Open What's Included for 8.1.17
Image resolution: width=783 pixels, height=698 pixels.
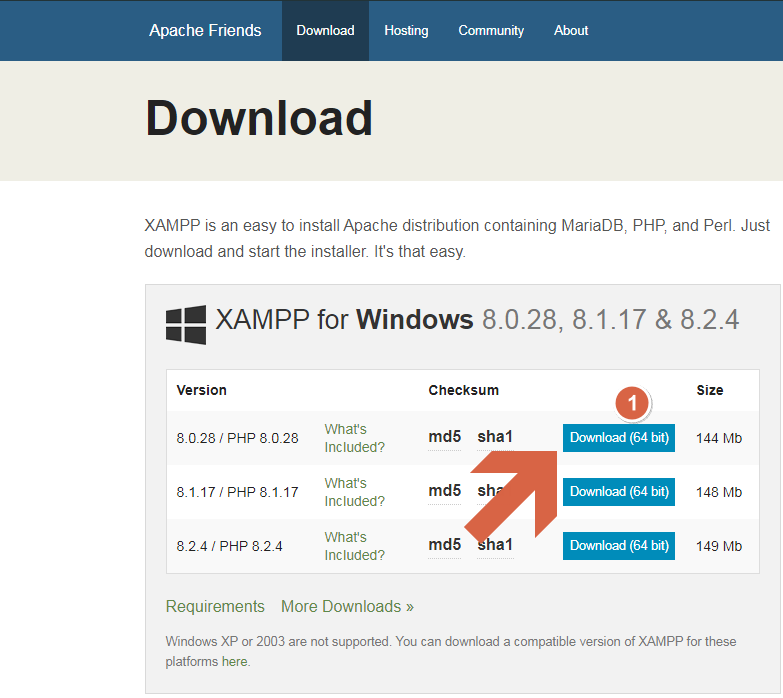click(355, 492)
